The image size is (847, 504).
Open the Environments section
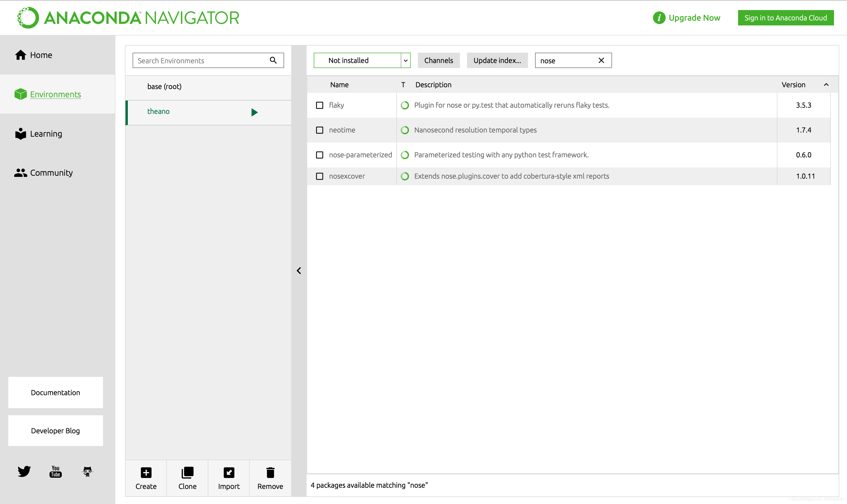pos(57,94)
